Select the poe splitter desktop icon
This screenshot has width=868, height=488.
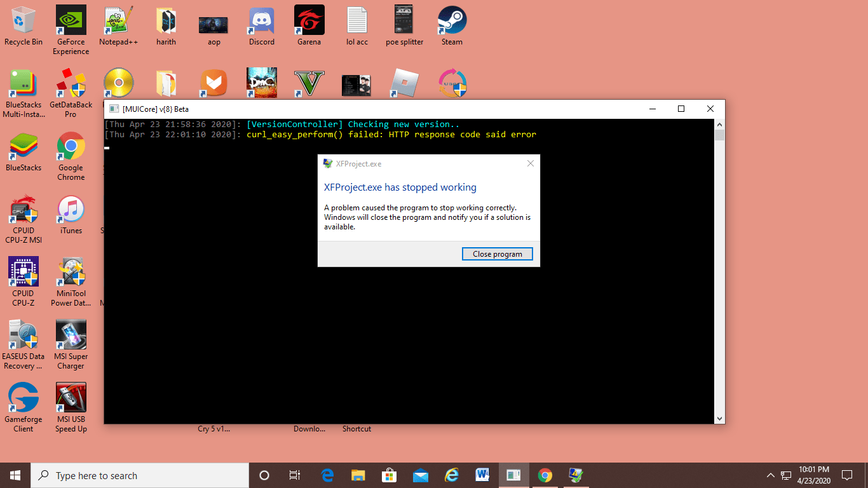point(405,26)
